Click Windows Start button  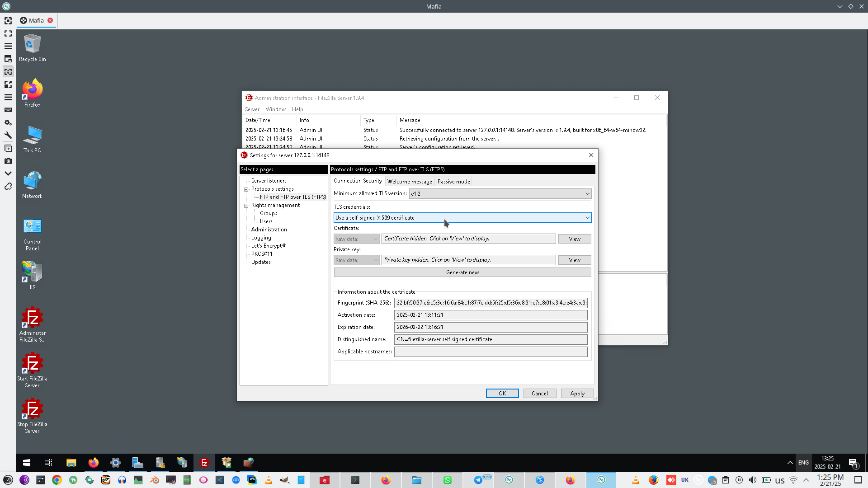tap(27, 462)
